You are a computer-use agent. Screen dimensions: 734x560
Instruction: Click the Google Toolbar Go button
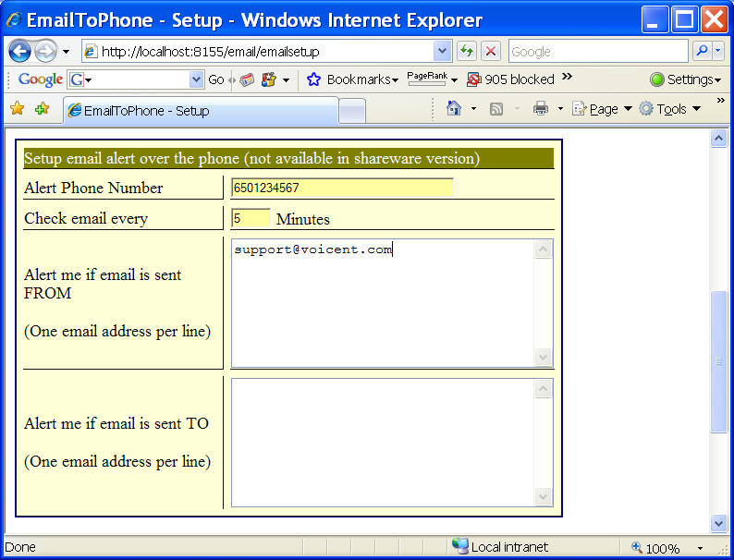(215, 79)
